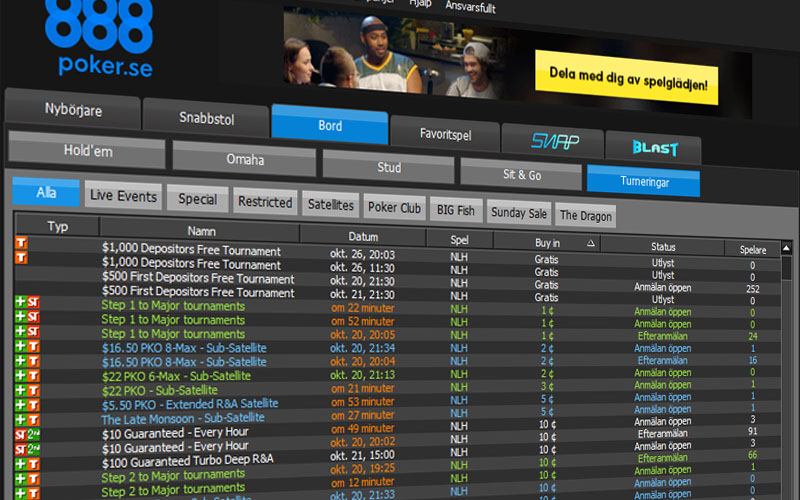Image resolution: width=800 pixels, height=500 pixels.
Task: Enable the Live Events filter
Action: coord(123,196)
